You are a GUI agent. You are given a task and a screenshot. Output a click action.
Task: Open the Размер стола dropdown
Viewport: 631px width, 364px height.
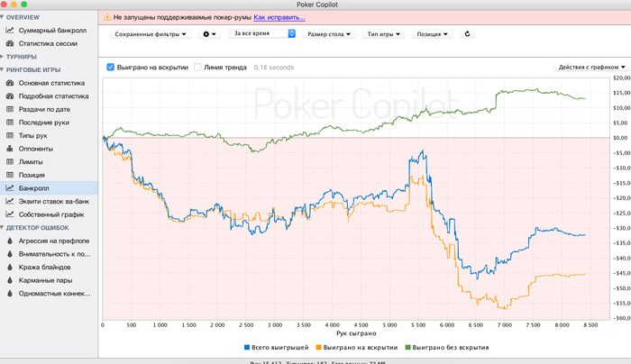(x=329, y=34)
